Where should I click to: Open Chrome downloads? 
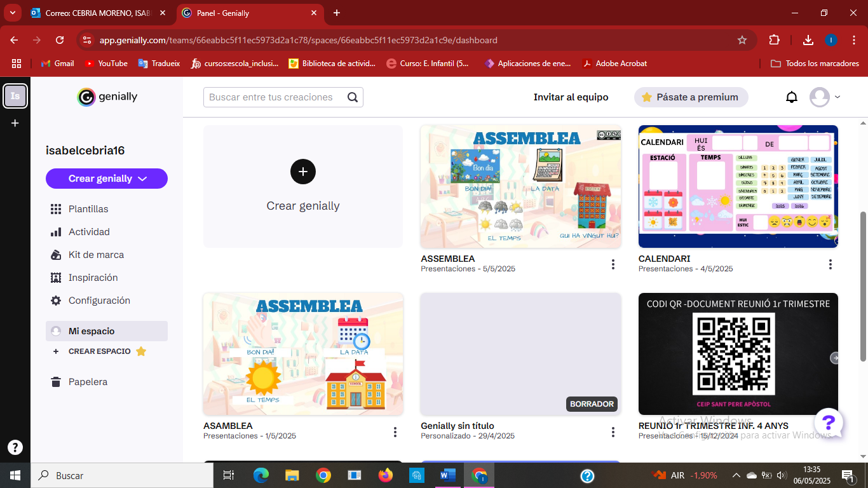[x=808, y=40]
